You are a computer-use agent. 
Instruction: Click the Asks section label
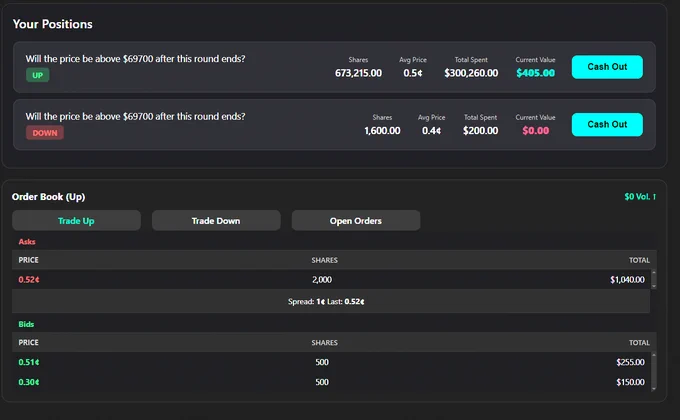[x=27, y=242]
